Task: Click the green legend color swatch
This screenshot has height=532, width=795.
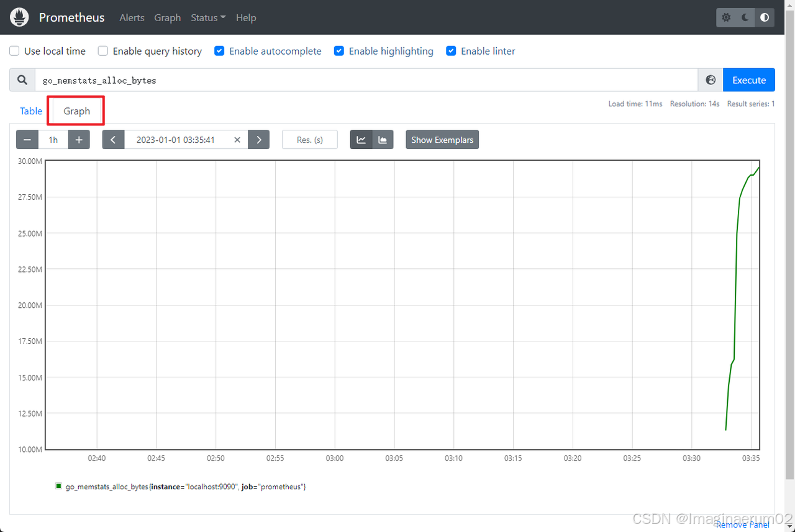Action: 58,486
